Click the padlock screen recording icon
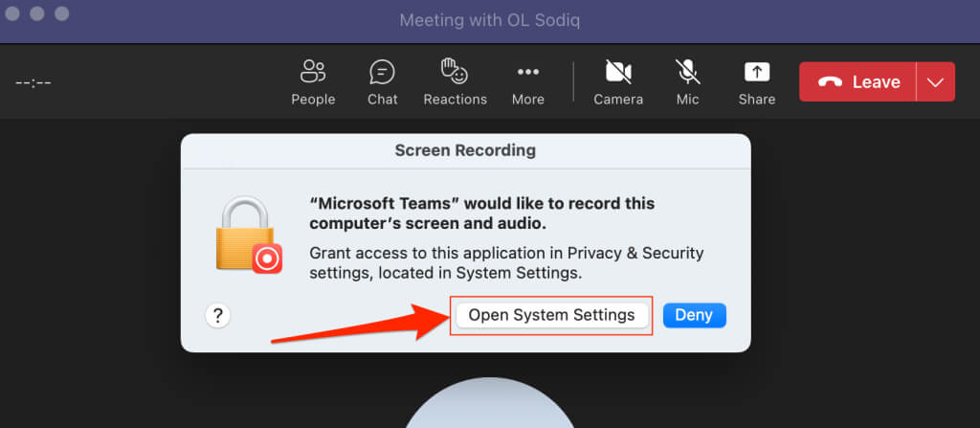The height and width of the screenshot is (428, 980). click(247, 236)
